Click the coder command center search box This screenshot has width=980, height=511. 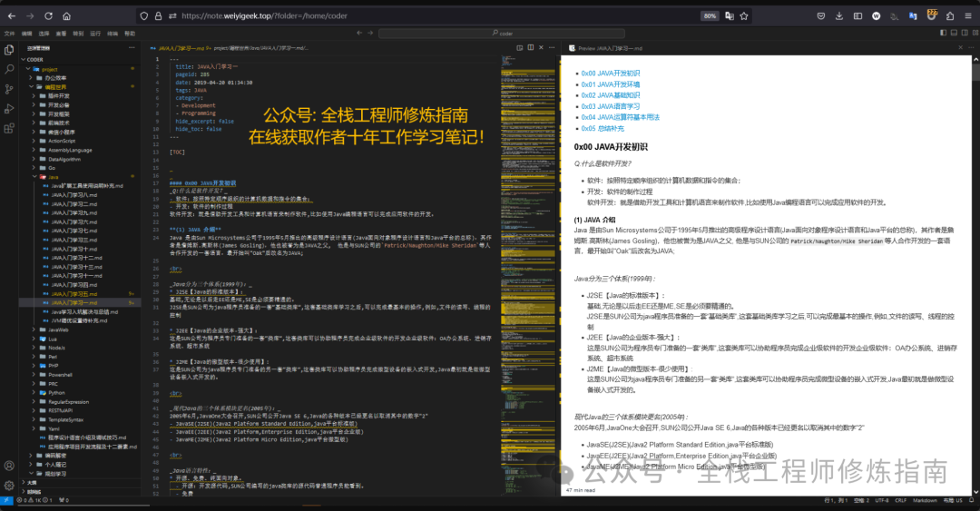501,34
